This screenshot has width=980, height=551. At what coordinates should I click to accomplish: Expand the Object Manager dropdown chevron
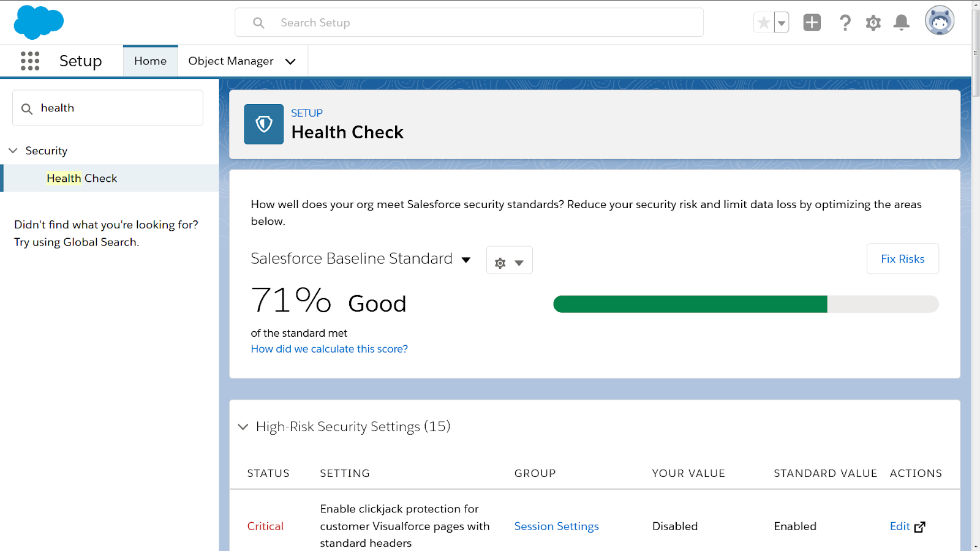coord(290,61)
